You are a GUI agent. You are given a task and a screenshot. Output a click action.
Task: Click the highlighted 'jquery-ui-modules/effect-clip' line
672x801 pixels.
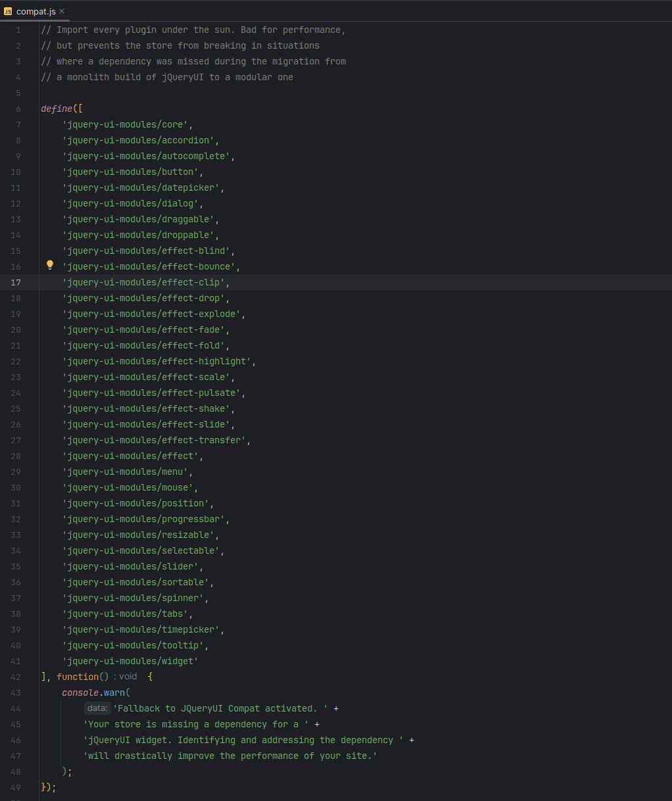(145, 282)
